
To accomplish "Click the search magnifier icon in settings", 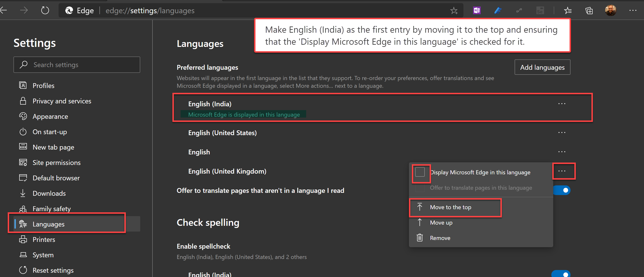I will 24,65.
